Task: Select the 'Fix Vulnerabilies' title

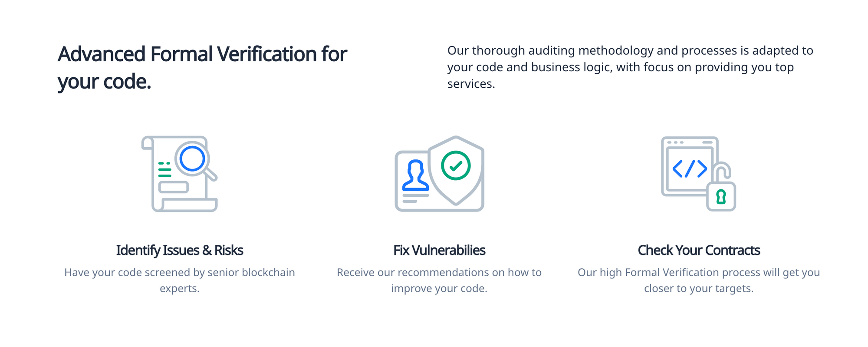Action: pos(439,250)
